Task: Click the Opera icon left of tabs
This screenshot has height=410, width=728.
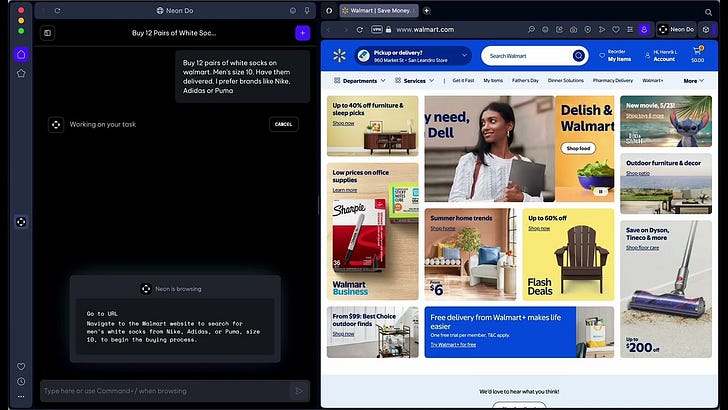Action: 329,11
